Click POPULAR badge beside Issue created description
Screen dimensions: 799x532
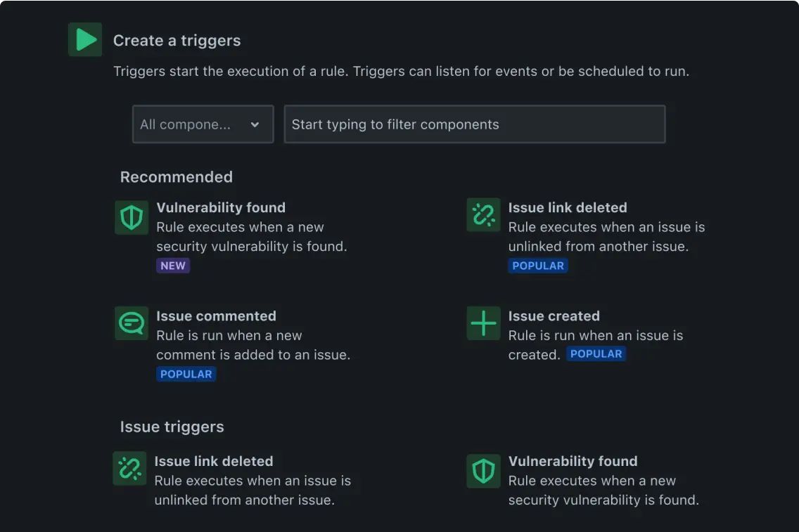coord(596,354)
